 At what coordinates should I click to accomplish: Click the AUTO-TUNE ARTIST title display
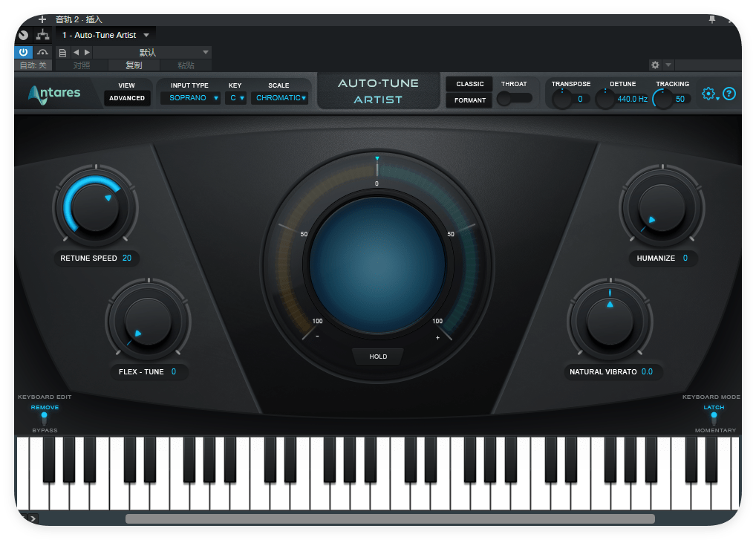click(378, 91)
